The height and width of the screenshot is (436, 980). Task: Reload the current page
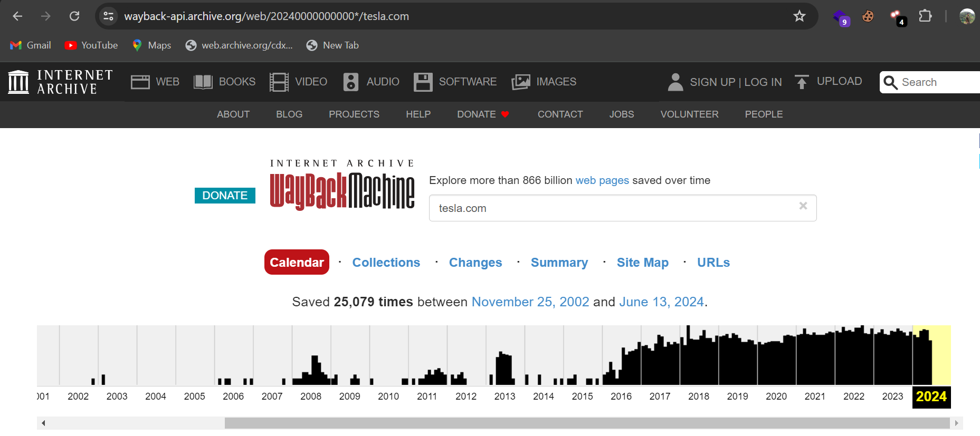[74, 16]
